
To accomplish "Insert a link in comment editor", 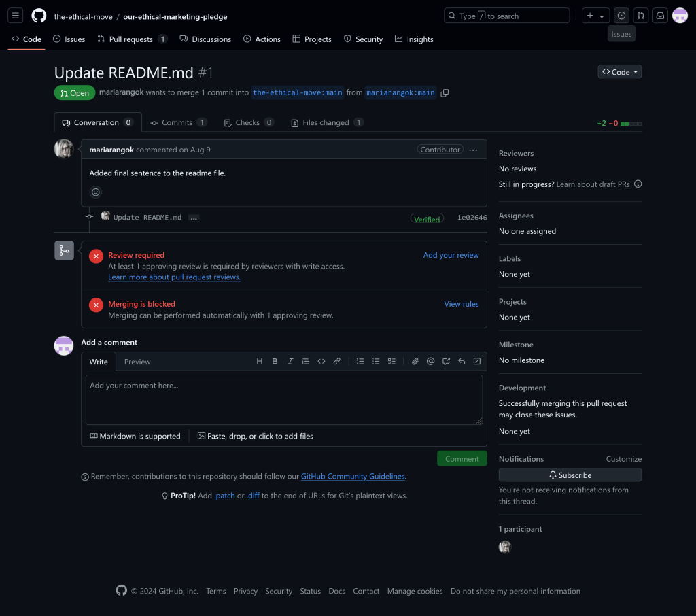I will point(336,362).
